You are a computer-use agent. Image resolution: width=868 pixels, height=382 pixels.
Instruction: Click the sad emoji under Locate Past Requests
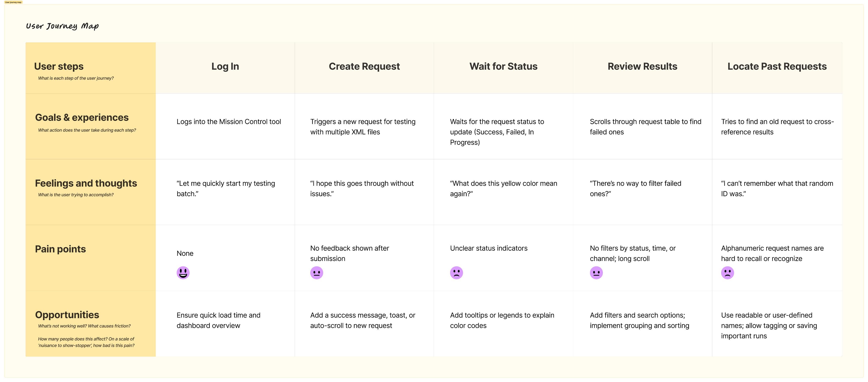[727, 272]
